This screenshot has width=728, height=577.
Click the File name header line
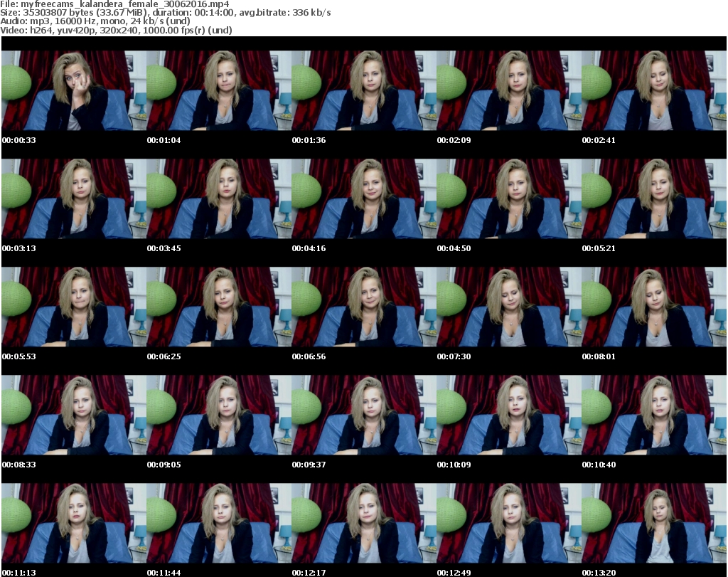[114, 4]
